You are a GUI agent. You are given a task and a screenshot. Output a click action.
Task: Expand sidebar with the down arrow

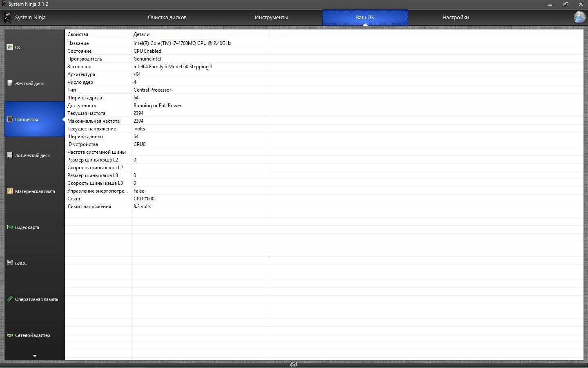point(35,356)
